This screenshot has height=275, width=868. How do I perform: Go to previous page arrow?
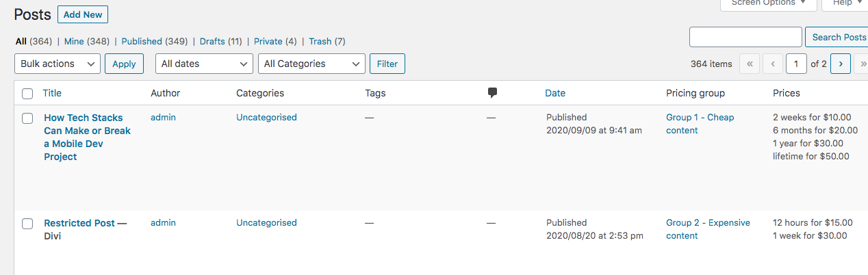pyautogui.click(x=773, y=64)
